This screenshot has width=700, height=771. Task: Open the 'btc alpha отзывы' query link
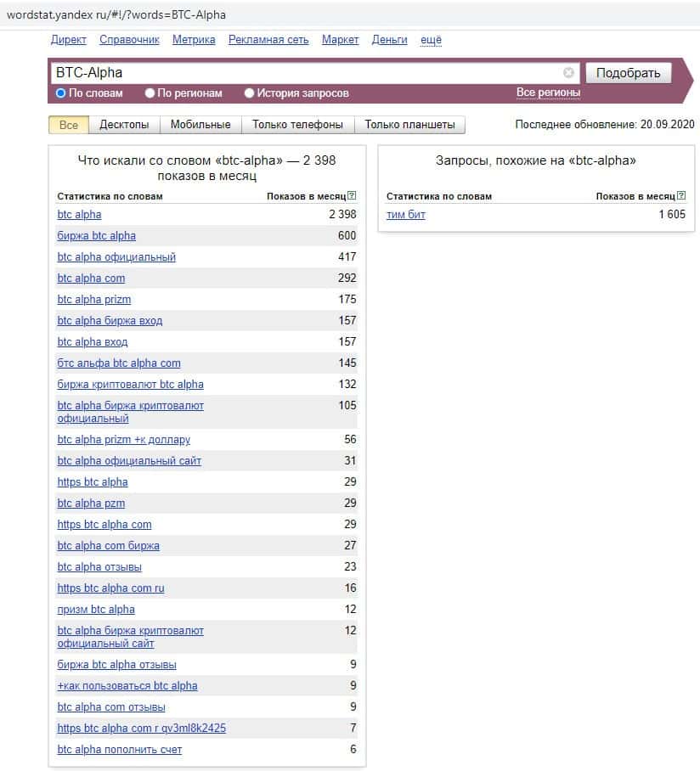click(x=99, y=566)
